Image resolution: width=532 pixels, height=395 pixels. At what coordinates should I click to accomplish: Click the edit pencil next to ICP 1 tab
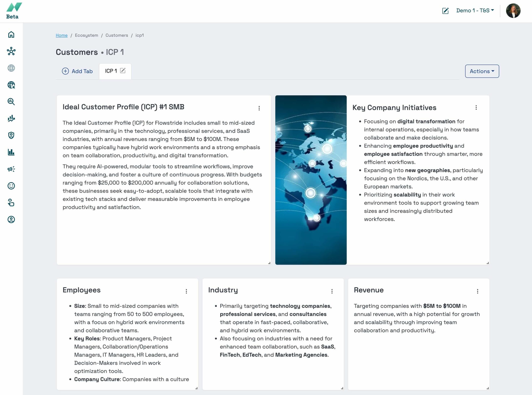pos(123,71)
